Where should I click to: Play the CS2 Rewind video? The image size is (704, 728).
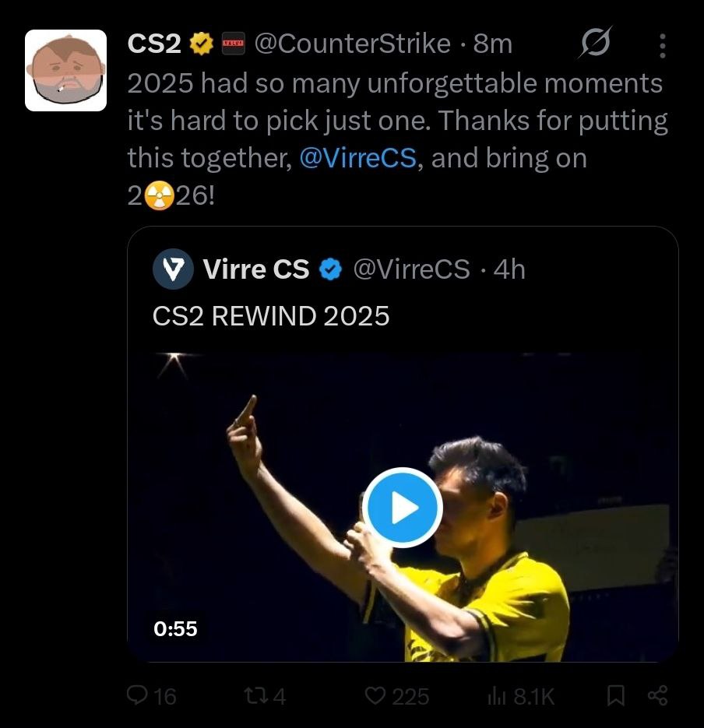tap(403, 508)
